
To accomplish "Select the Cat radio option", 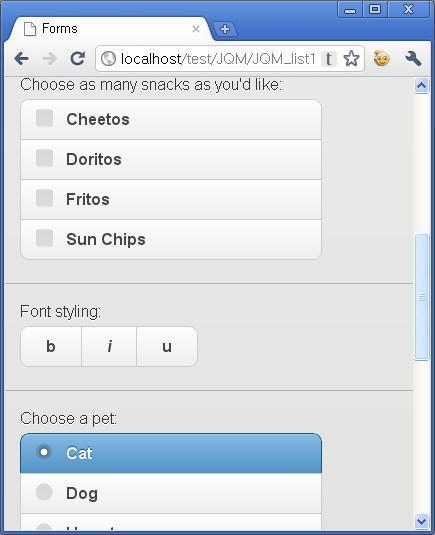I will 171,453.
